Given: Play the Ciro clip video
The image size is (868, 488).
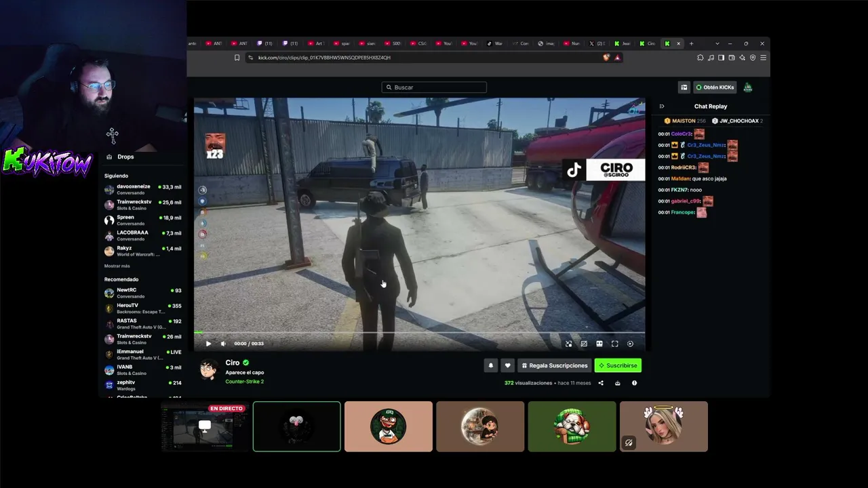Looking at the screenshot, I should pos(208,344).
